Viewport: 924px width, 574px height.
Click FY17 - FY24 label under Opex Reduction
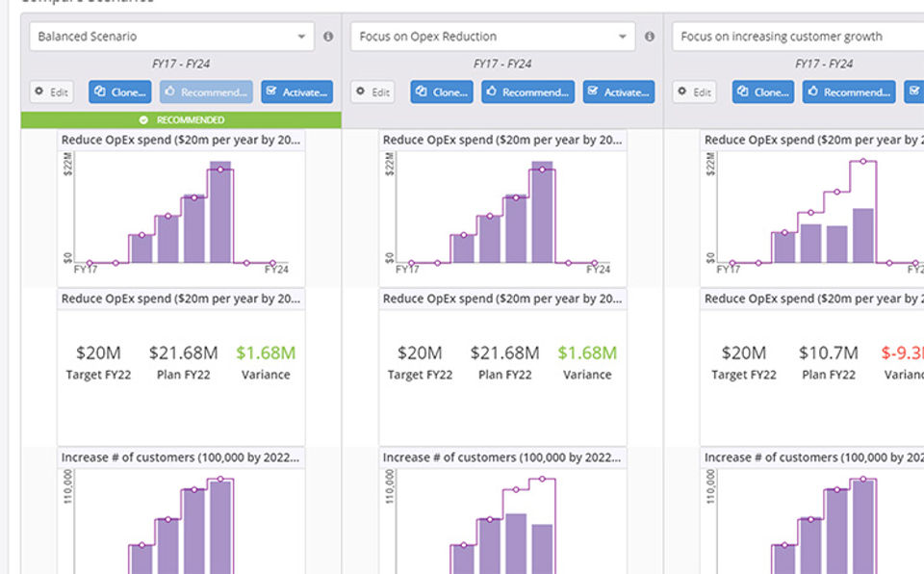[502, 64]
